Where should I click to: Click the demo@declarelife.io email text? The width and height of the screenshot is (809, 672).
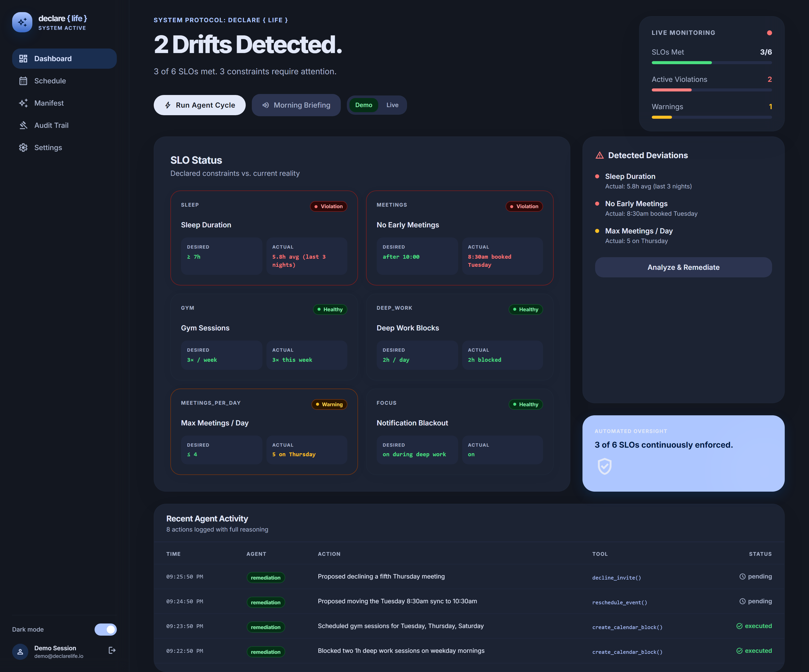coord(59,656)
